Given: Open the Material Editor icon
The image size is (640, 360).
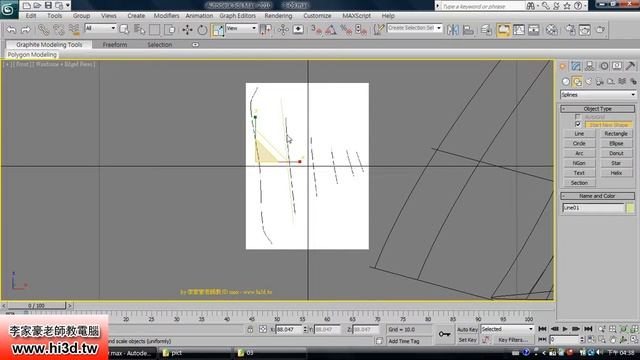Looking at the screenshot, I should point(551,29).
